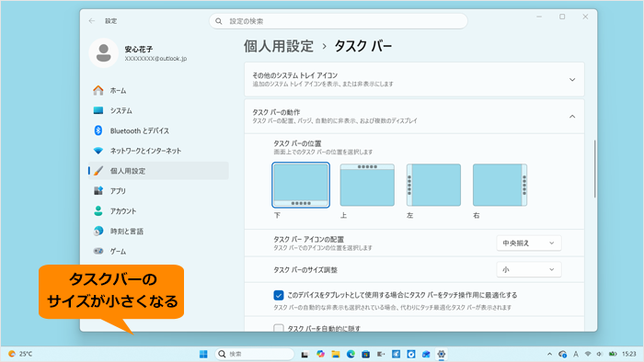Open ネットワークとインターネット settings
The image size is (644, 362).
pos(158,151)
